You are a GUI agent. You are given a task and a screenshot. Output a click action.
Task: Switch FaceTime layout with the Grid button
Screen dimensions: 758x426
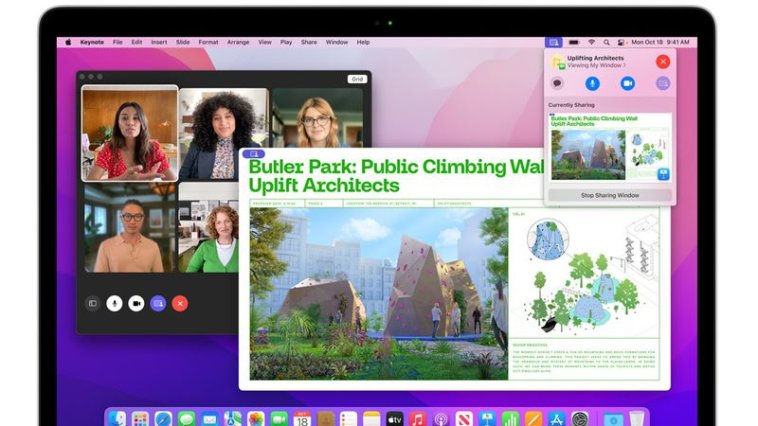click(357, 79)
